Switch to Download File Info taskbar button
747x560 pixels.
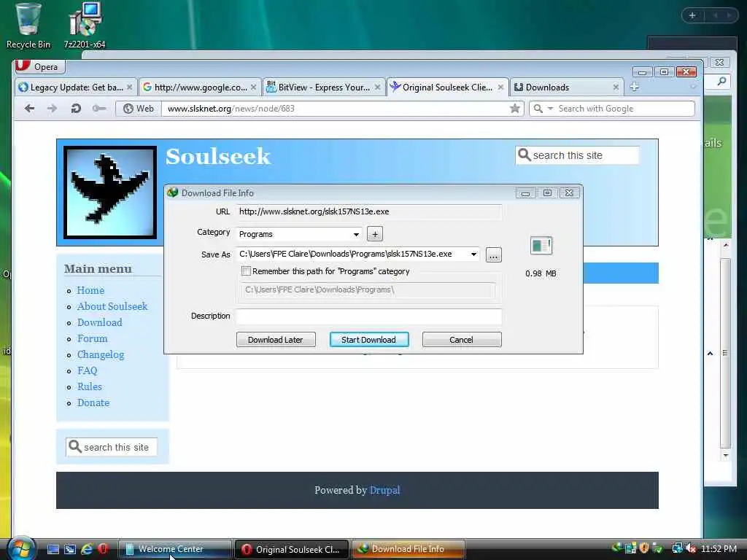click(x=409, y=549)
